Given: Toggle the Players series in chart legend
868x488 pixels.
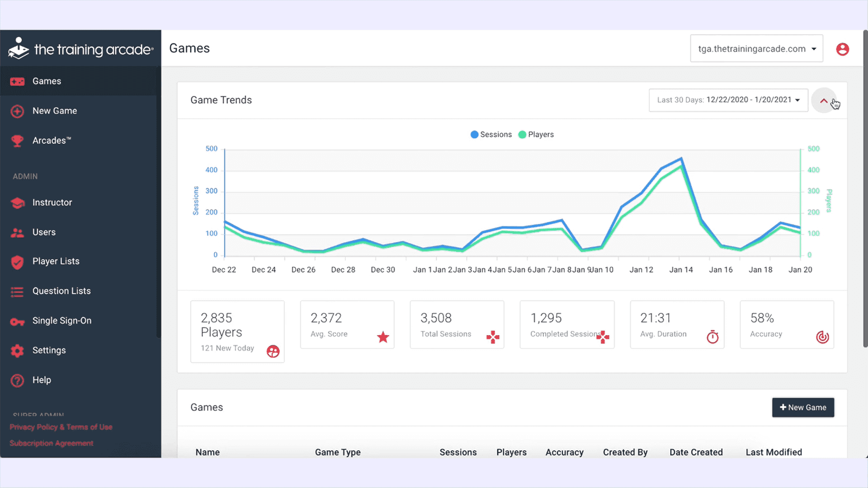Looking at the screenshot, I should click(x=536, y=135).
